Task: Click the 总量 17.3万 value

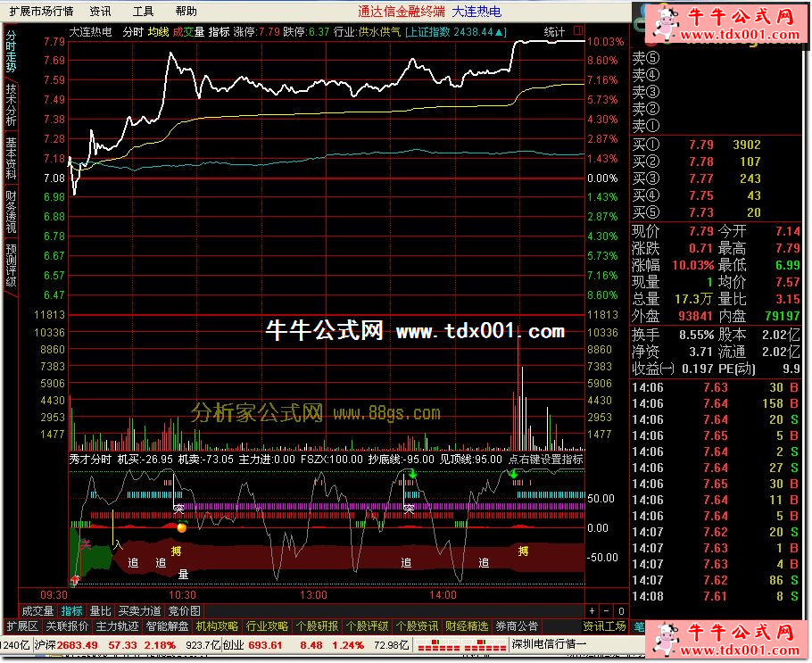Action: (x=695, y=300)
